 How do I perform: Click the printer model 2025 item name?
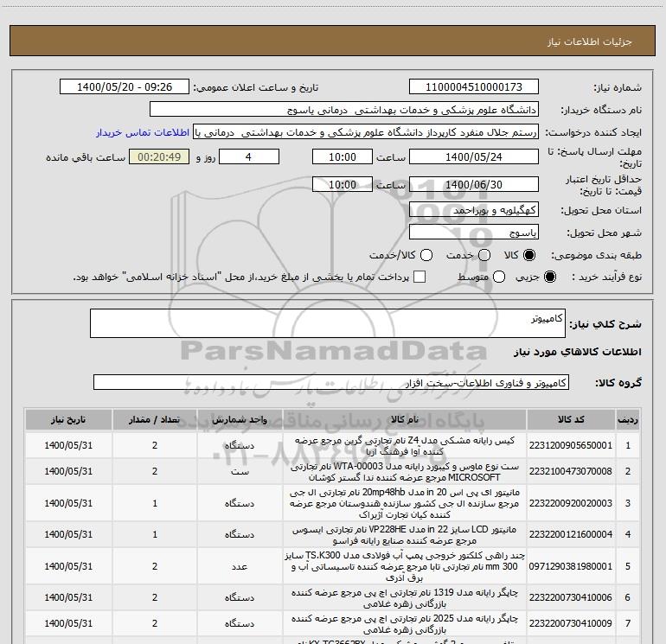coord(405,623)
